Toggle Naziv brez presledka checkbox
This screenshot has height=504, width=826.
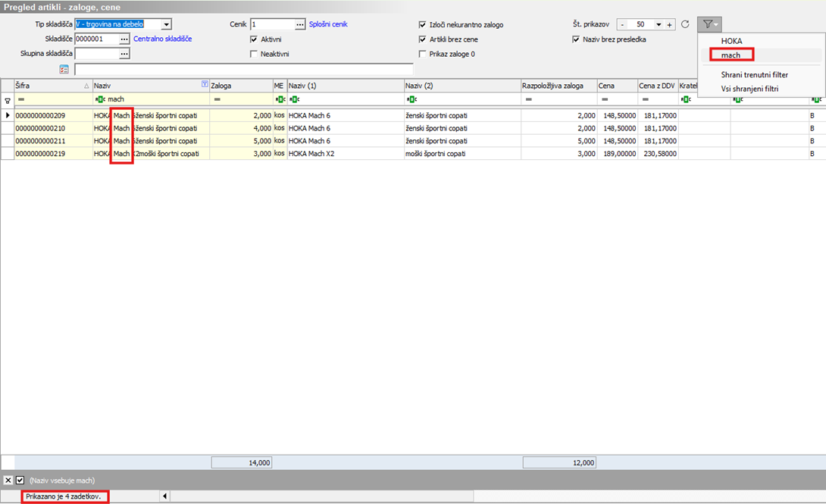pos(576,39)
